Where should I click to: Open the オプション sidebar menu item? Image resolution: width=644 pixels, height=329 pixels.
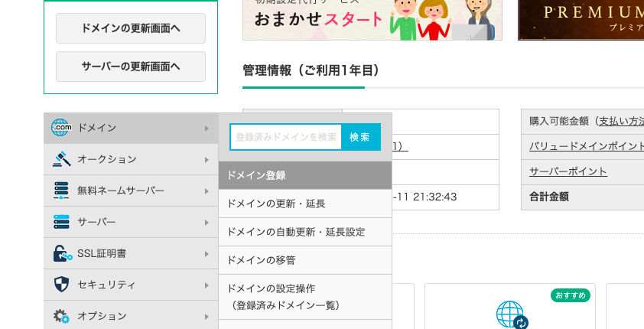(131, 315)
